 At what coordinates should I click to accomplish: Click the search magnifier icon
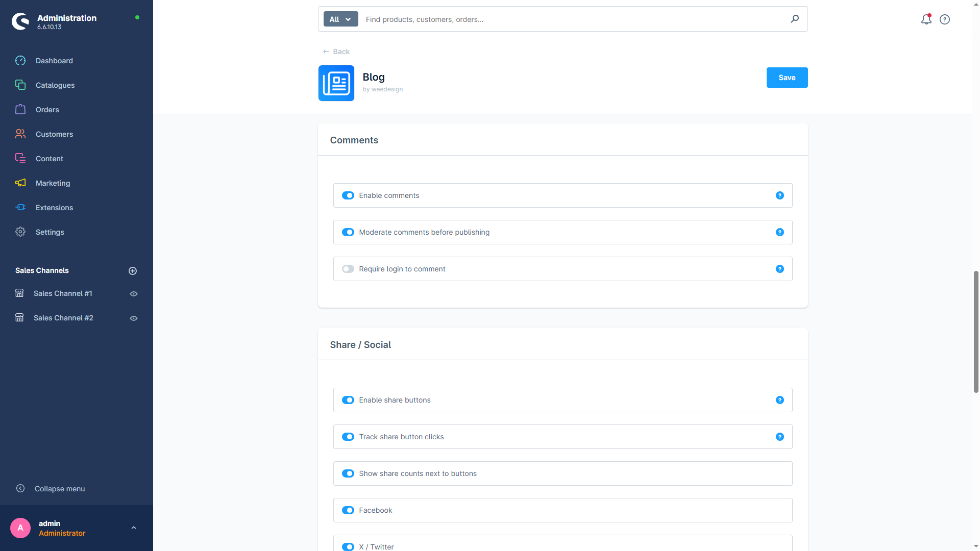pyautogui.click(x=795, y=19)
